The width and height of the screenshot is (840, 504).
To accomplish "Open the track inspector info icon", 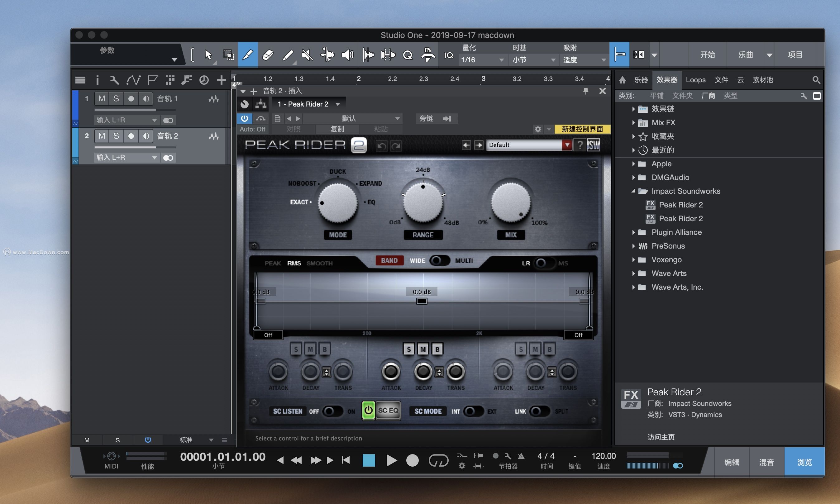I will (x=97, y=80).
